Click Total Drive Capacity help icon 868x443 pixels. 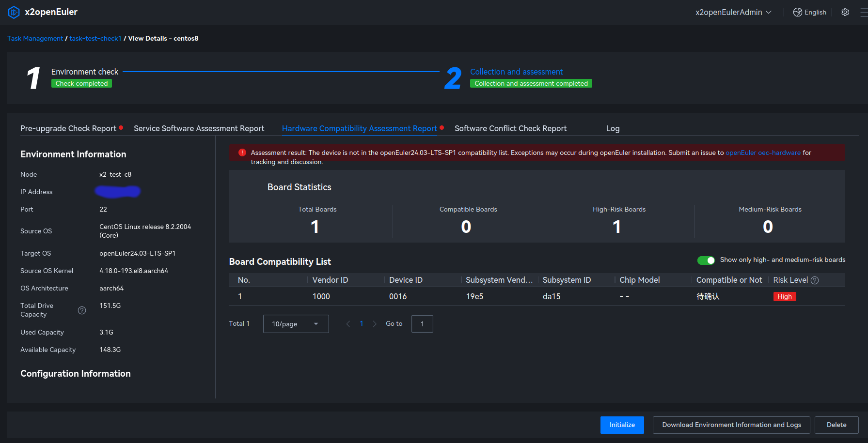82,310
